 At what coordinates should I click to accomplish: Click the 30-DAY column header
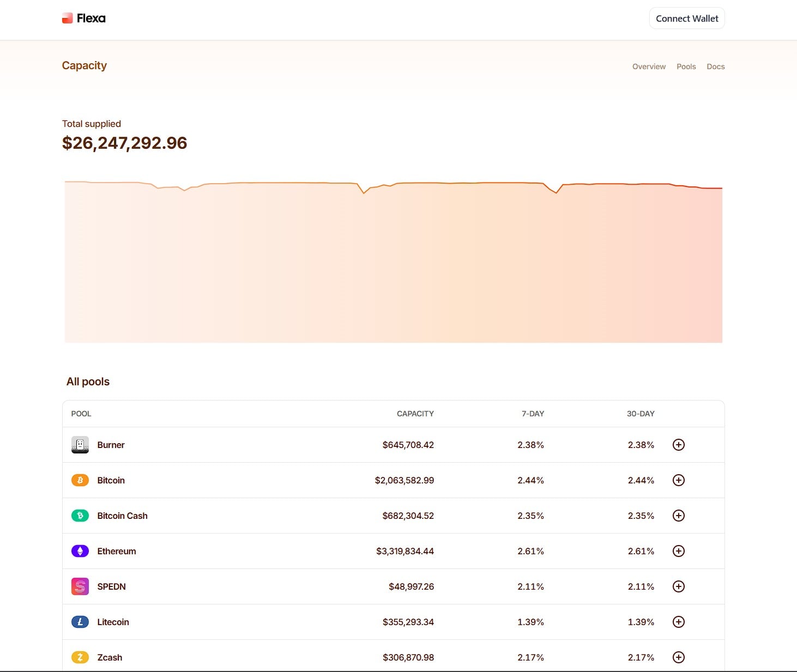tap(641, 414)
